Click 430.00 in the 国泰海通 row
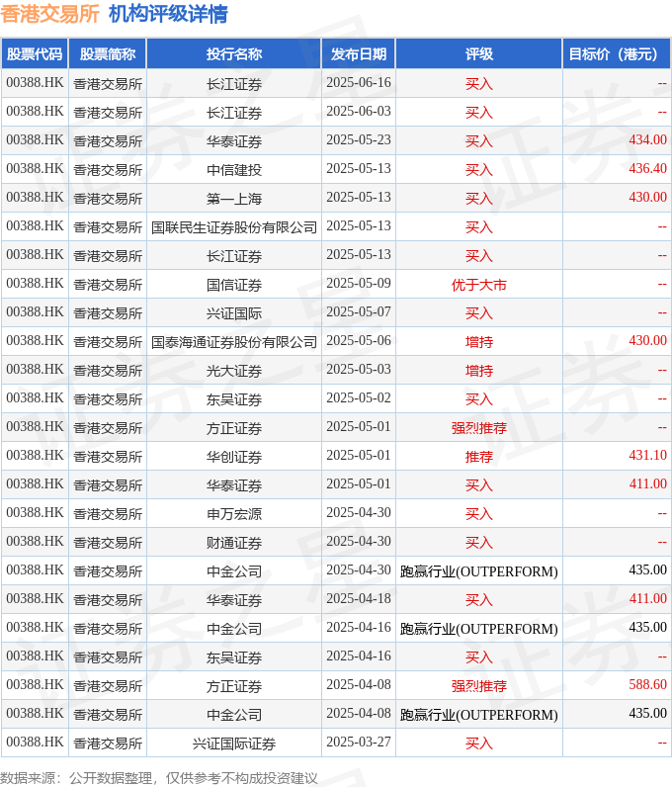This screenshot has height=787, width=672. 647,340
